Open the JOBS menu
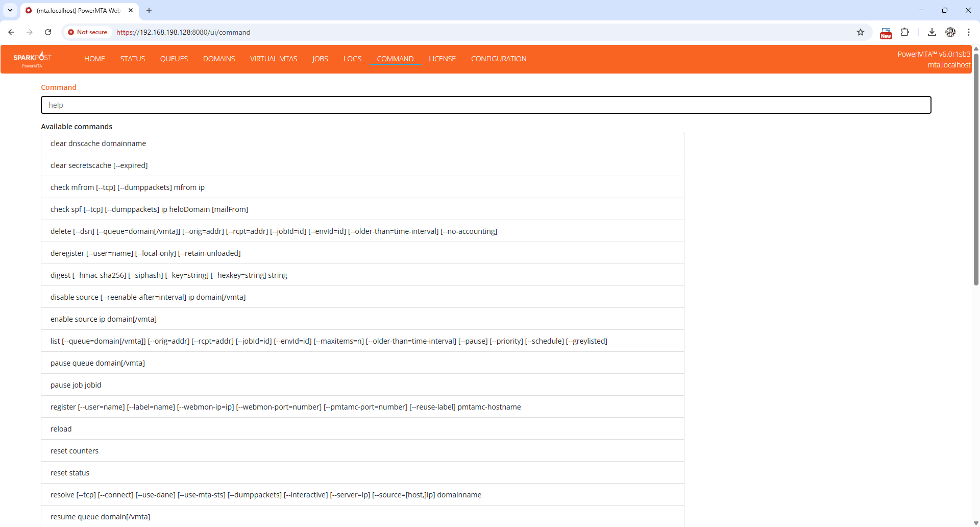Image resolution: width=980 pixels, height=527 pixels. (320, 59)
